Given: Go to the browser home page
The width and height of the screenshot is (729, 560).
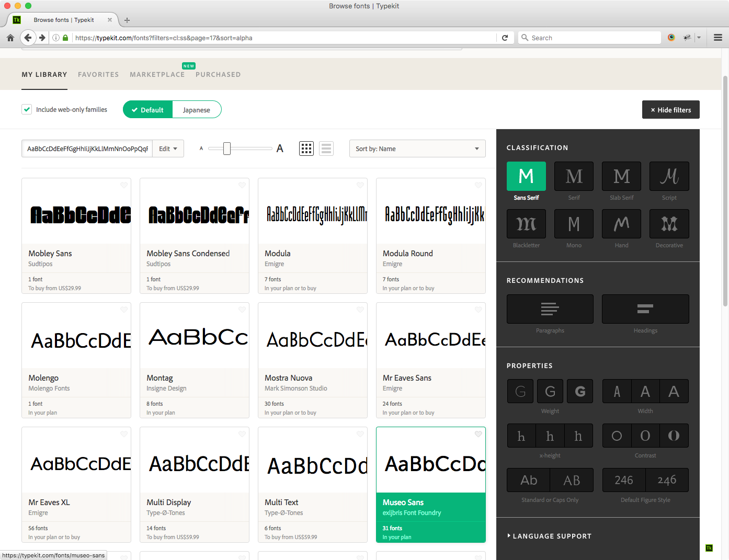Looking at the screenshot, I should click(10, 38).
